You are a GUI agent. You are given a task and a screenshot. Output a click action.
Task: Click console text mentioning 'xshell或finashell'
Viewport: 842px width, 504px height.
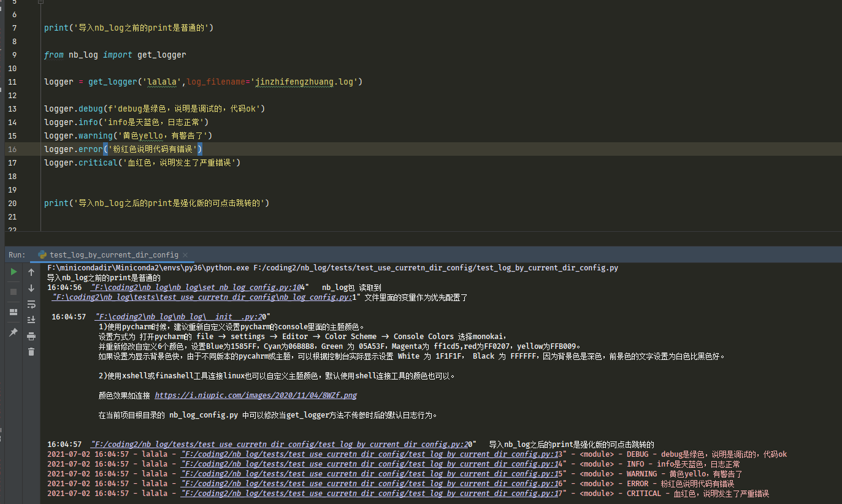tap(277, 376)
